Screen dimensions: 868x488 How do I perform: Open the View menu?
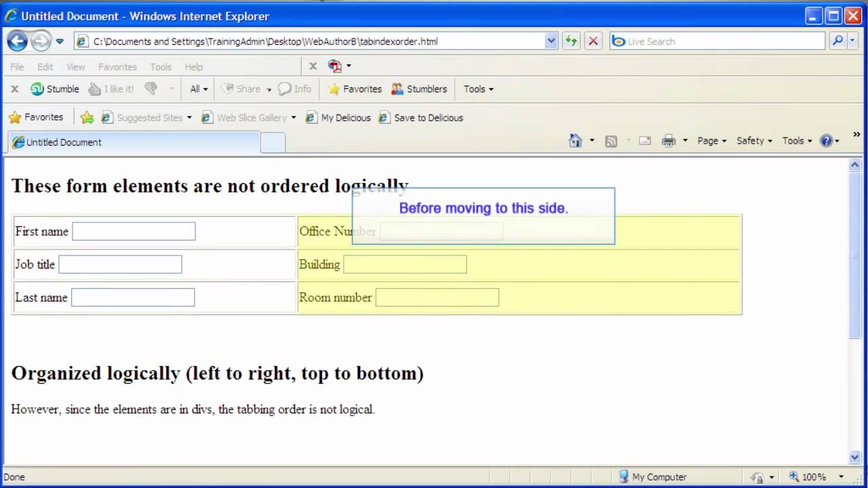pyautogui.click(x=75, y=66)
